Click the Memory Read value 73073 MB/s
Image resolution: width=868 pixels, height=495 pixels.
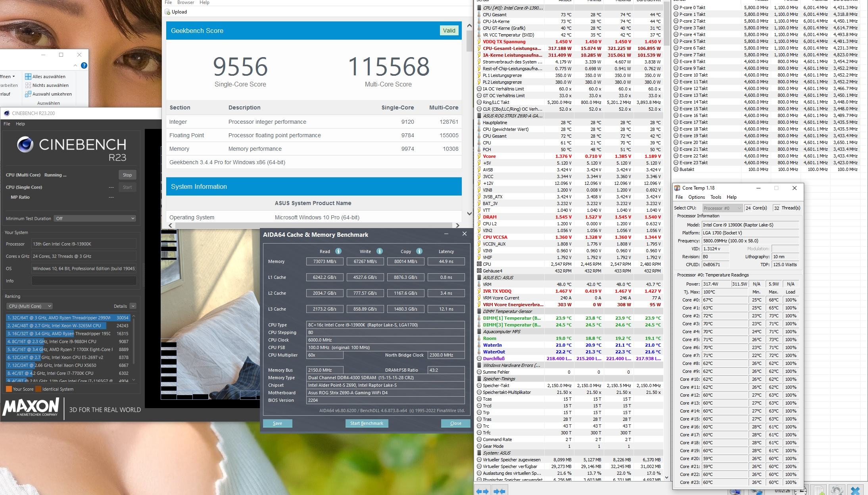[325, 261]
